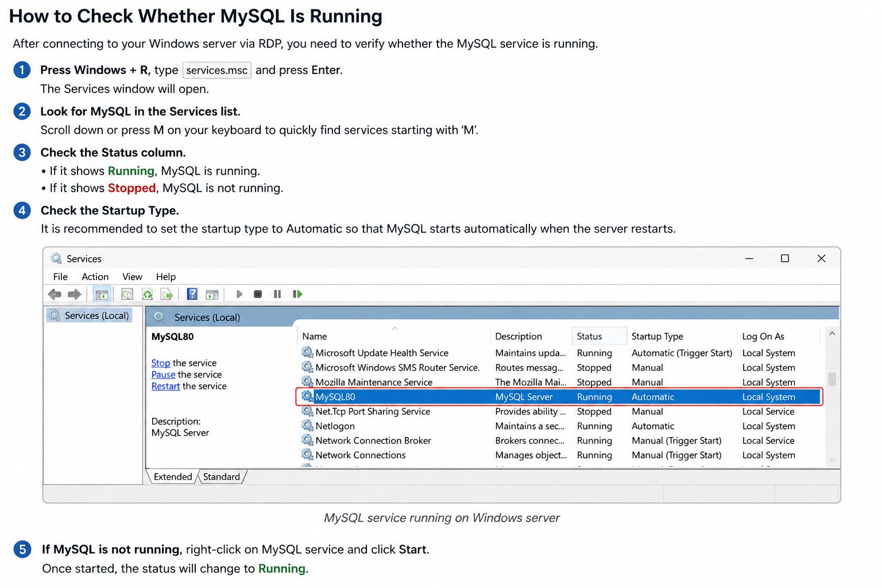Click the services list scrollbar thumb
Image resolution: width=882 pixels, height=588 pixels.
click(831, 379)
